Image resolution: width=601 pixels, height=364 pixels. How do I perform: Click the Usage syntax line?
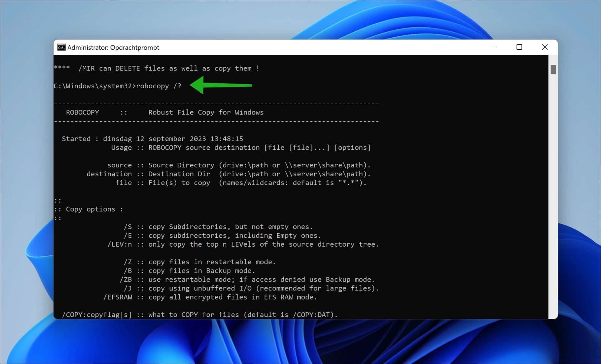click(241, 147)
